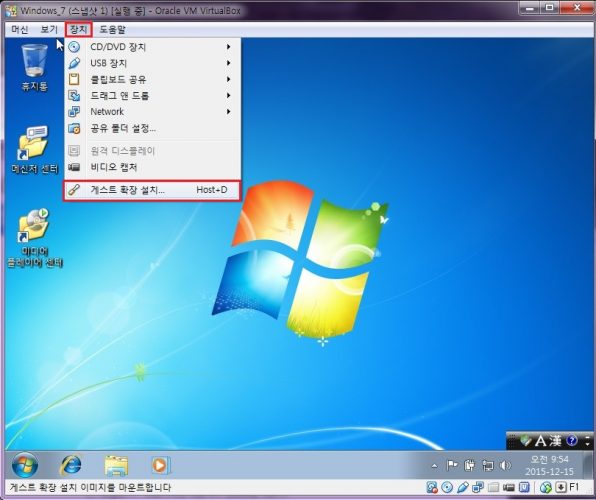Click the virtualization features status icon
The width and height of the screenshot is (596, 500).
click(524, 487)
